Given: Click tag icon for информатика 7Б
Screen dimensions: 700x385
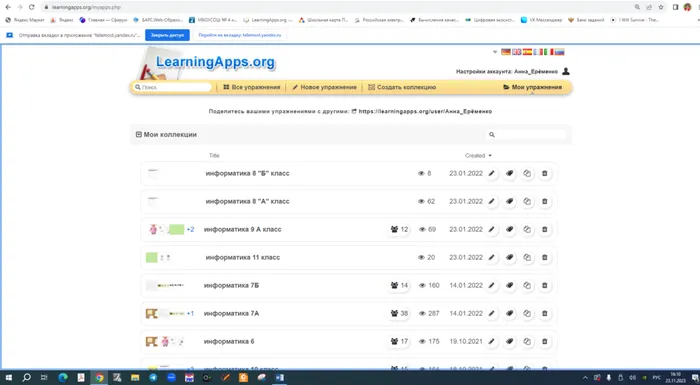Looking at the screenshot, I should coord(509,285).
